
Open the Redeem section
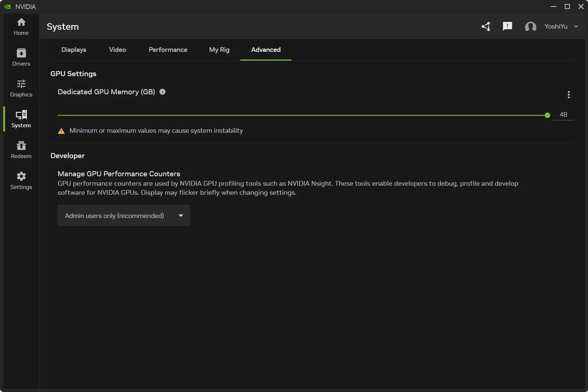tap(21, 150)
